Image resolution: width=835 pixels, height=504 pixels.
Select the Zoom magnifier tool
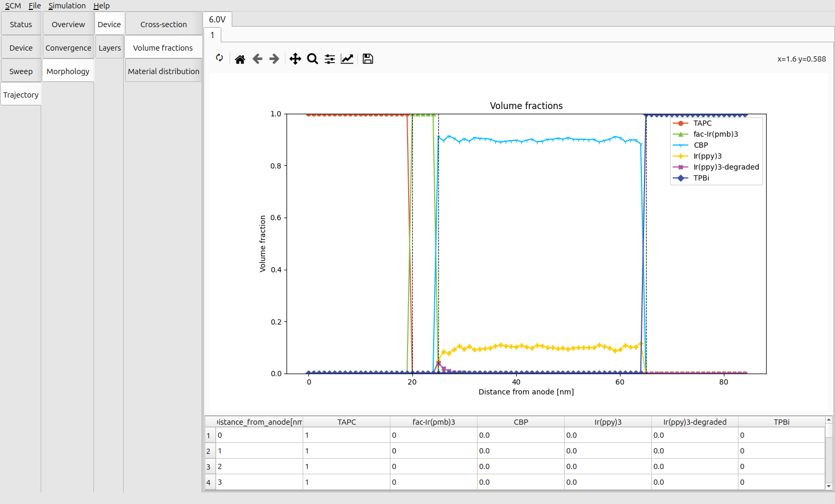click(313, 59)
